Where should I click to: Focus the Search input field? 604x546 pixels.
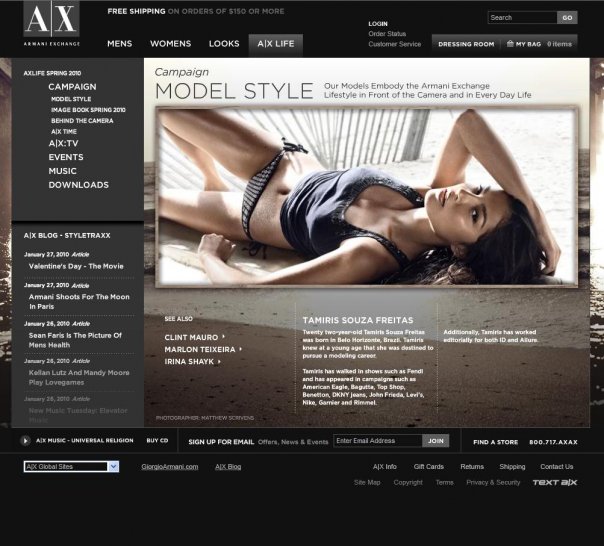point(522,18)
